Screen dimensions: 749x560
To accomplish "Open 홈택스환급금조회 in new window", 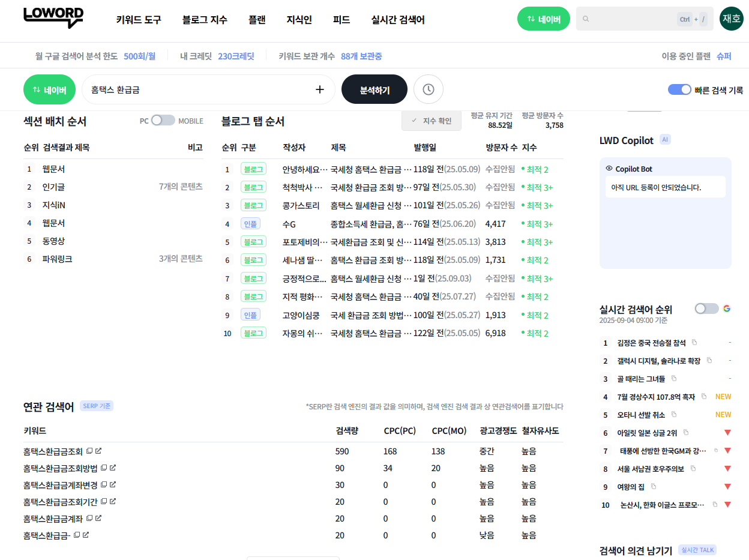I will click(x=98, y=451).
